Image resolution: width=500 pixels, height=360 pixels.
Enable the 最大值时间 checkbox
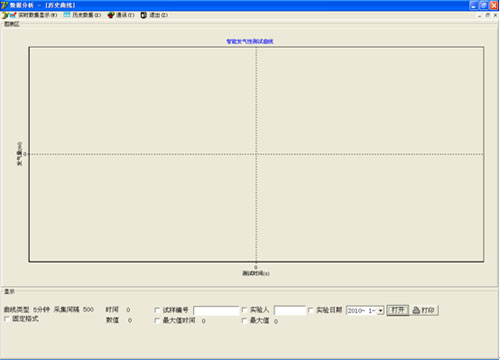157,321
